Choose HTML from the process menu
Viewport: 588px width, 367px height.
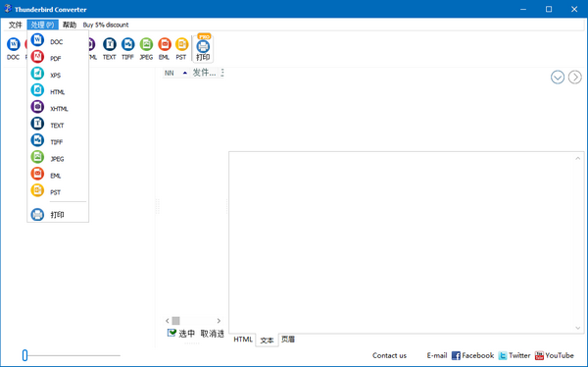58,90
